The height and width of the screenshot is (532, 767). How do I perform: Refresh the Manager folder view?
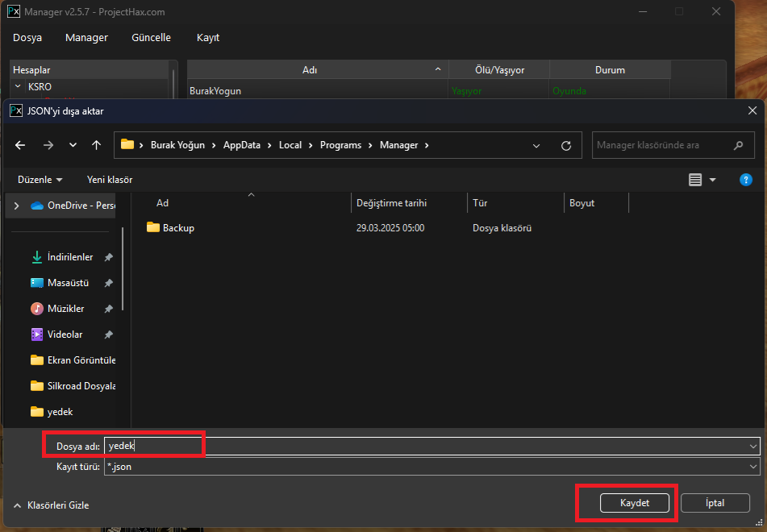[566, 146]
